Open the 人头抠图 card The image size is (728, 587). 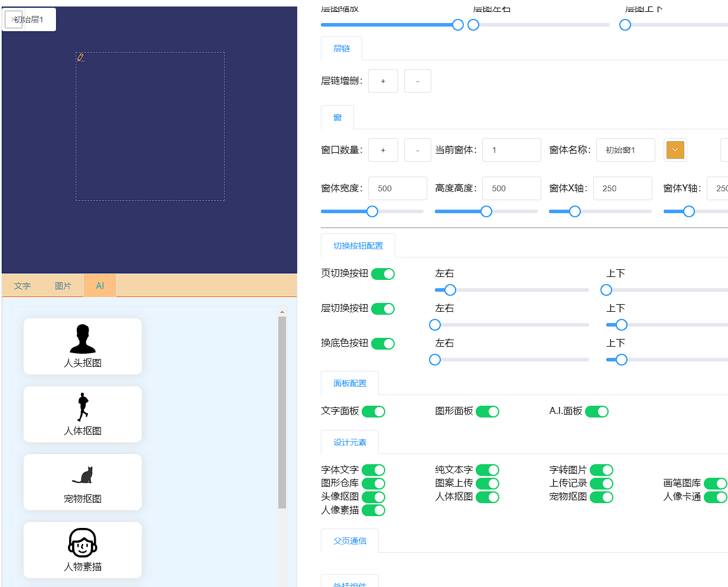(x=83, y=347)
